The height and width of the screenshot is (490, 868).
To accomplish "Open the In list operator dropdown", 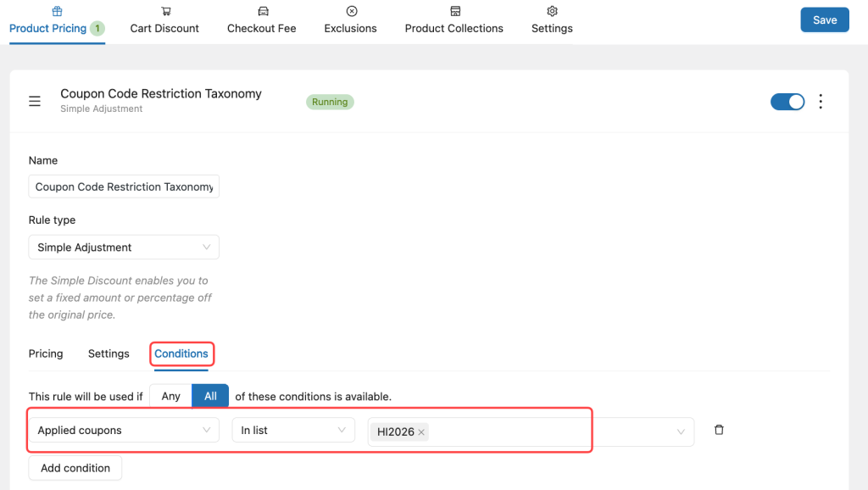I will point(292,430).
